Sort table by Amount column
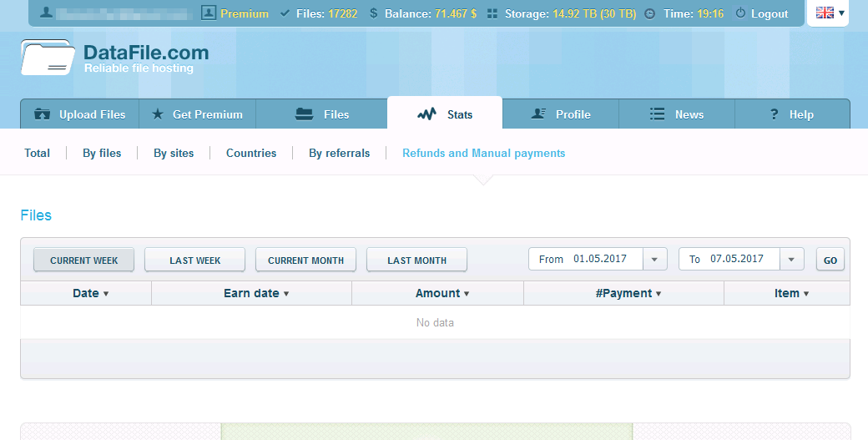This screenshot has height=440, width=868. click(442, 293)
